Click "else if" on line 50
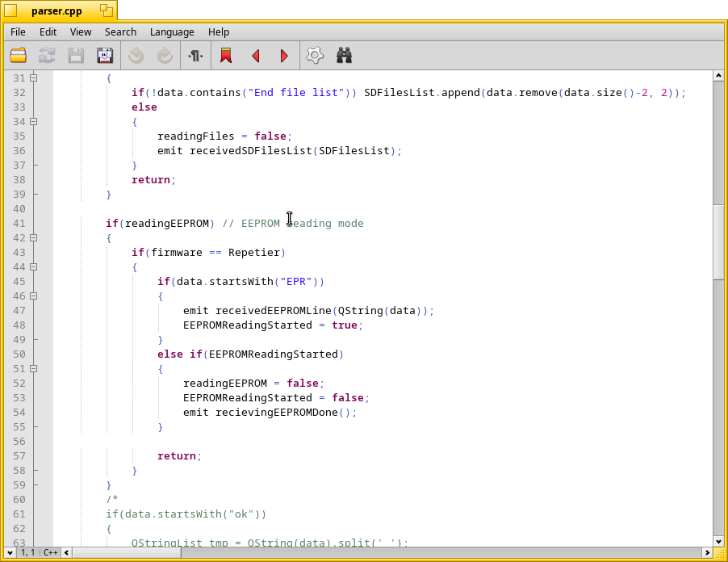This screenshot has width=728, height=562. 180,354
